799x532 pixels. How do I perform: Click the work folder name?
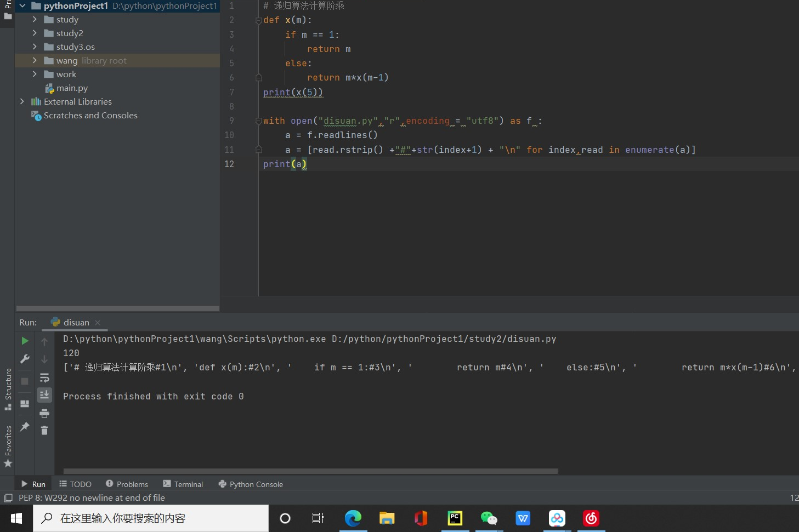click(x=66, y=75)
